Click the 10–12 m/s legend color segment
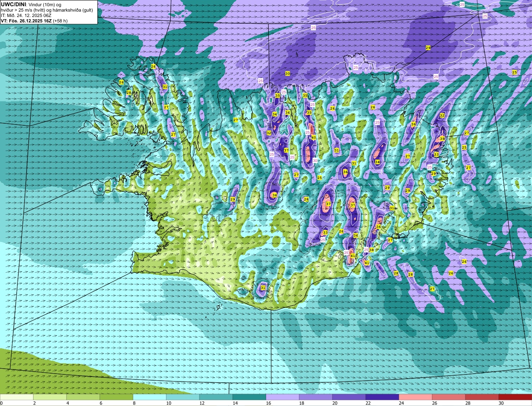 (183, 397)
